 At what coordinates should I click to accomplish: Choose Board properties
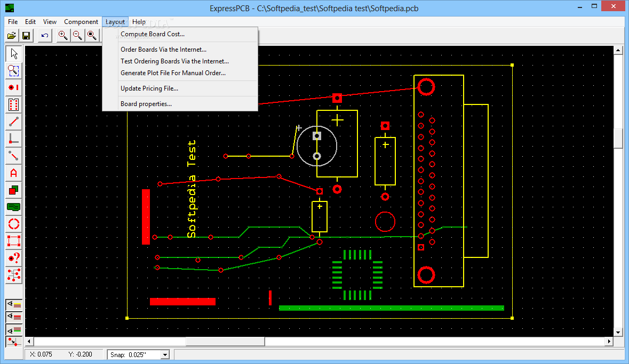[x=180, y=104]
